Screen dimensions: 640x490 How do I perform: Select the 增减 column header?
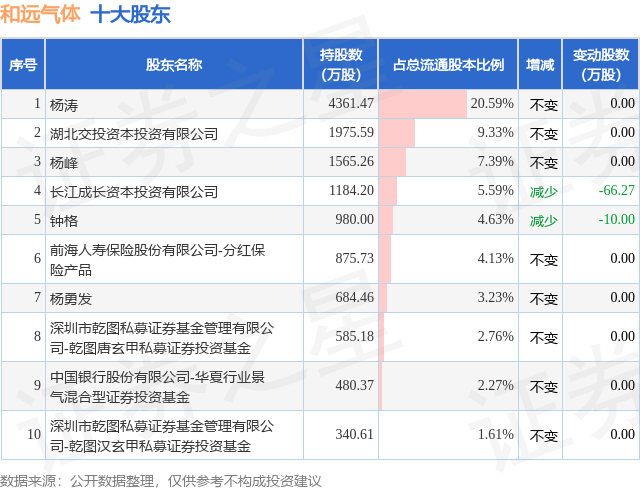[x=540, y=65]
